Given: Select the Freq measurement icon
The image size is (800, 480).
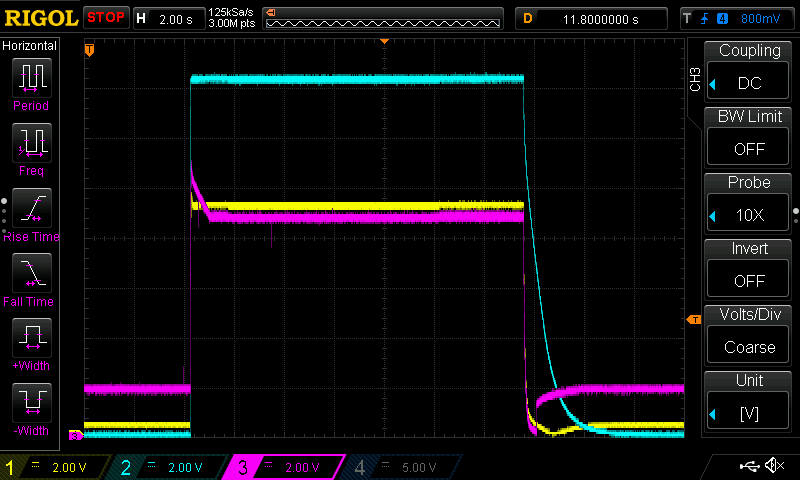Looking at the screenshot, I should click(32, 143).
